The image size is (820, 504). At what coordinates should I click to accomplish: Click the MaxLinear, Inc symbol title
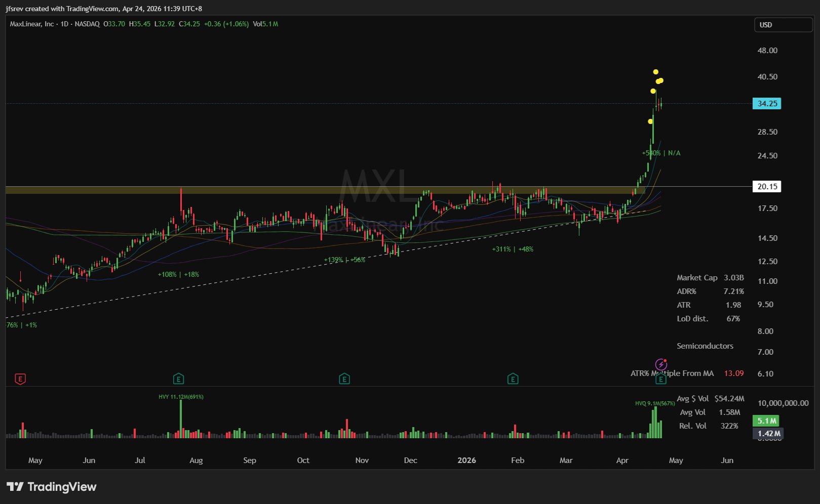[31, 24]
